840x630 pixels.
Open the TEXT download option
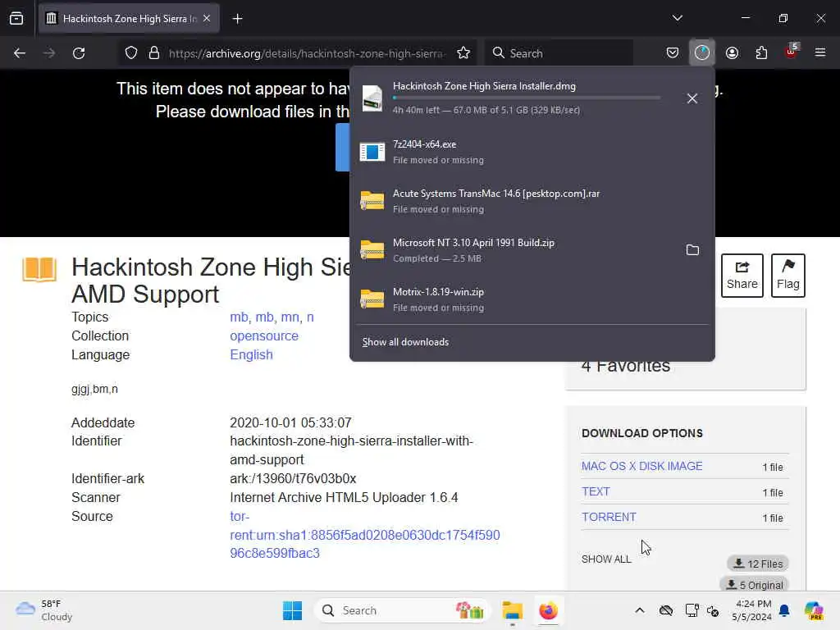pos(596,492)
